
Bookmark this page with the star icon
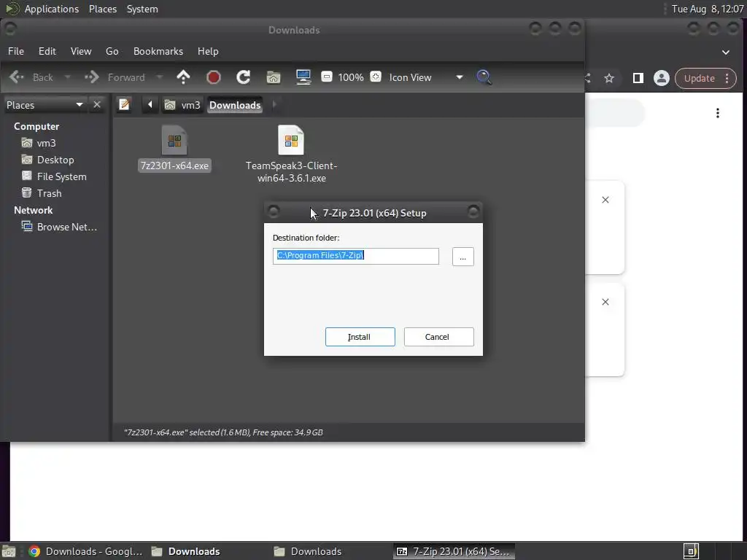coord(609,78)
